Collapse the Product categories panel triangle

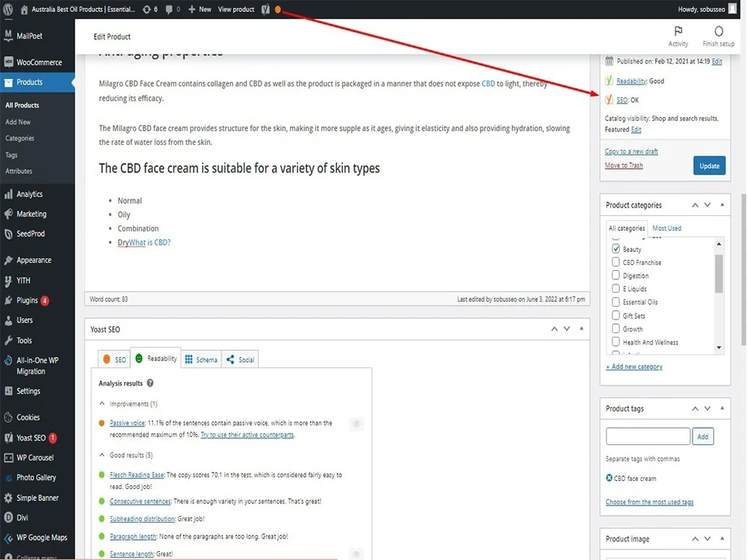click(722, 205)
